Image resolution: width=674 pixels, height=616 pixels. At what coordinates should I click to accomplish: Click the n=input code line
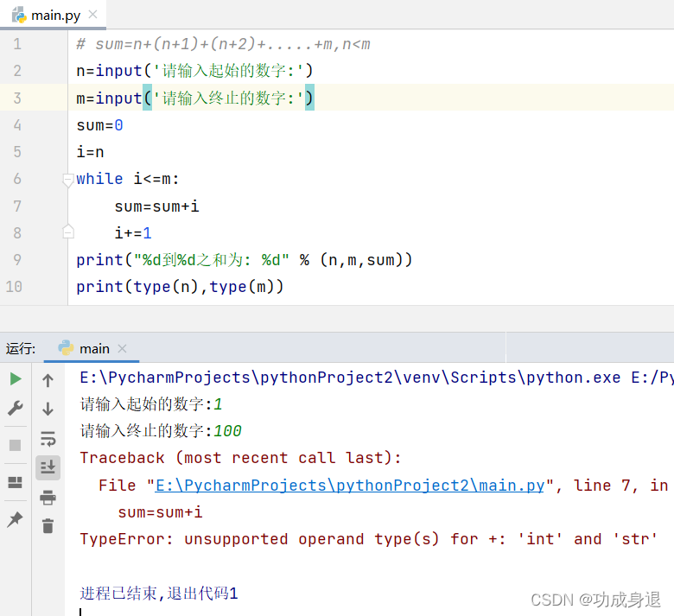click(194, 71)
